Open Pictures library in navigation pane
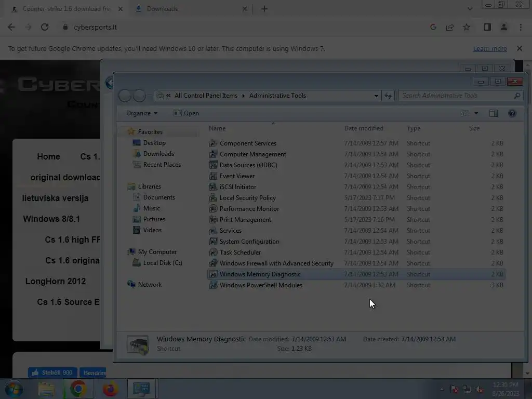This screenshot has width=532, height=399. [154, 219]
